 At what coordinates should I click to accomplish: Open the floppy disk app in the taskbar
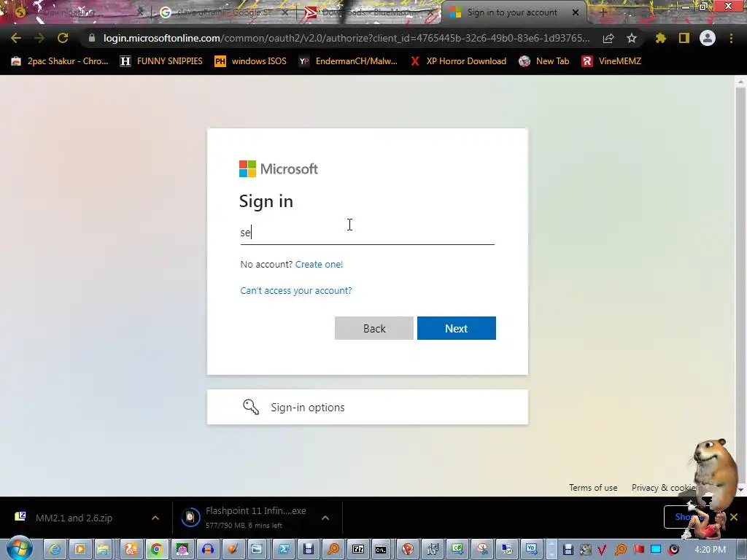pos(309,550)
